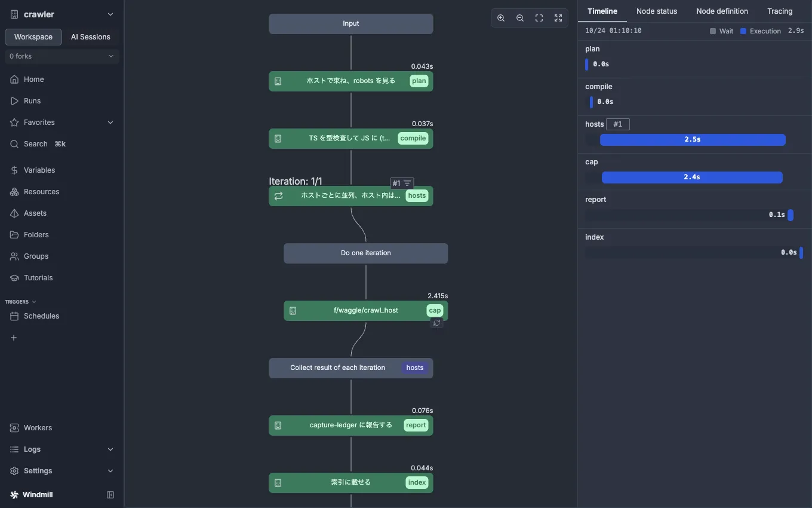Expand the flow graph to fullscreen
The image size is (812, 508).
coord(558,18)
